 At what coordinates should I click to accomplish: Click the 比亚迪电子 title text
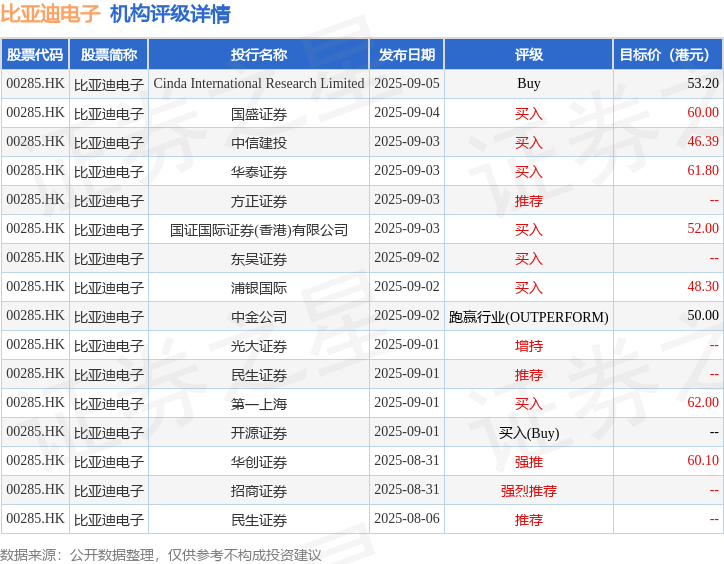pos(50,13)
